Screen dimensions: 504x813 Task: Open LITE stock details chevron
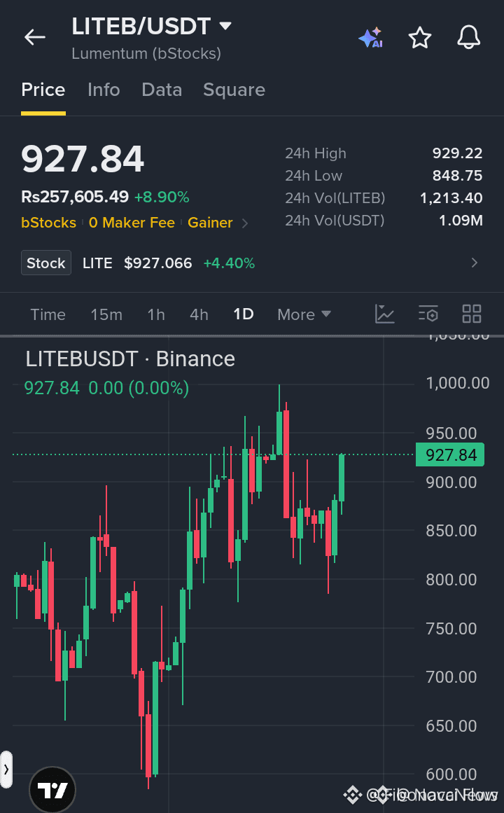[475, 263]
